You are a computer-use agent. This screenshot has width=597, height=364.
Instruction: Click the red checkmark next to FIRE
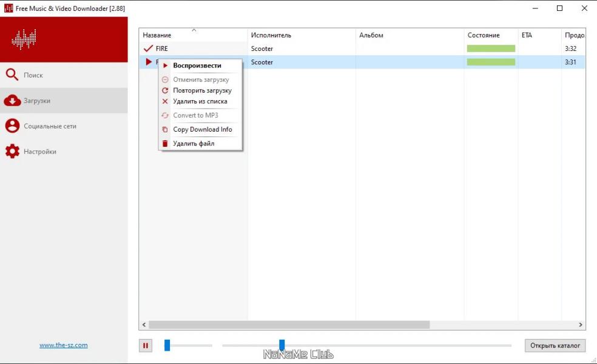click(148, 49)
